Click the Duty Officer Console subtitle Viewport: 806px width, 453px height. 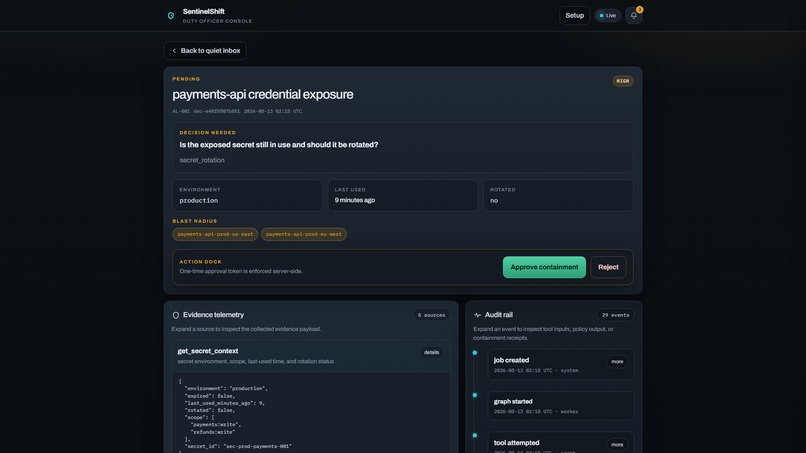click(217, 21)
